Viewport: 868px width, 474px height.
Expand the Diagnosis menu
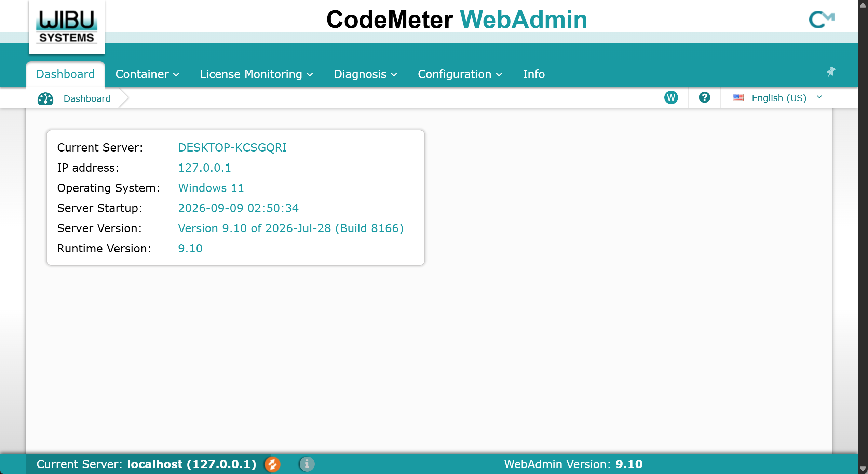pos(365,74)
